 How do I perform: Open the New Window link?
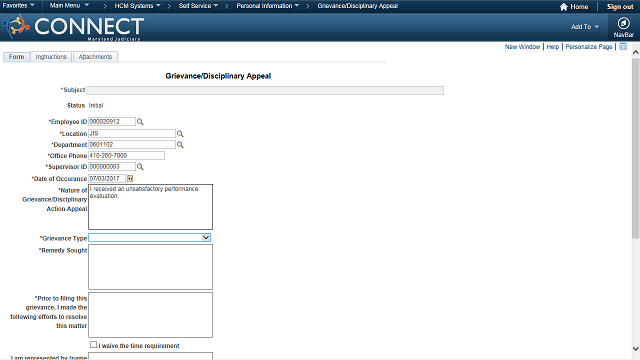coord(522,47)
